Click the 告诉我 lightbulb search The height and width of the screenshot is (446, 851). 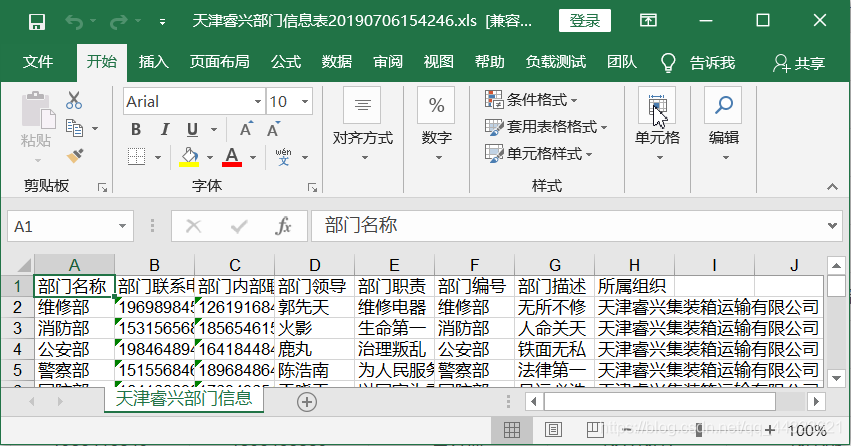pyautogui.click(x=699, y=63)
